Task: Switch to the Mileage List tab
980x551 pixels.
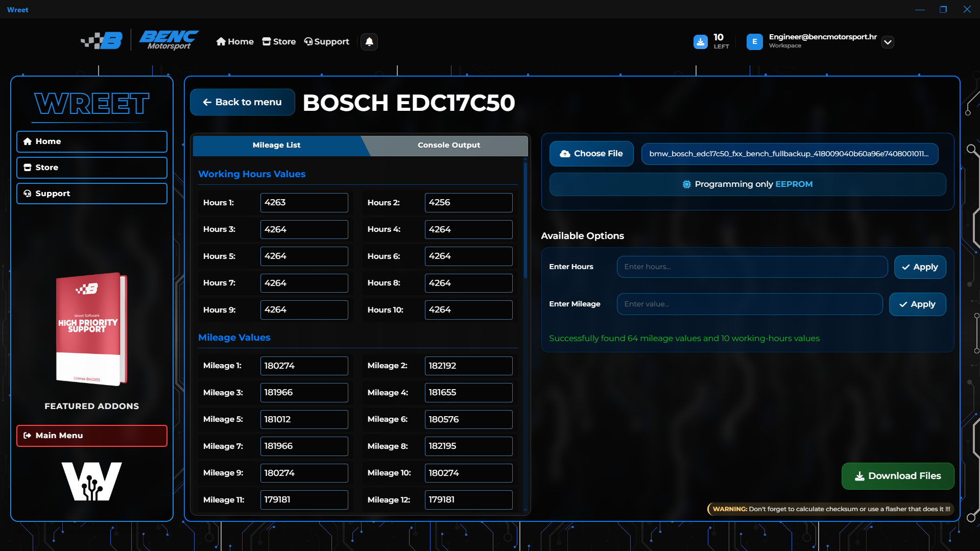Action: point(276,145)
